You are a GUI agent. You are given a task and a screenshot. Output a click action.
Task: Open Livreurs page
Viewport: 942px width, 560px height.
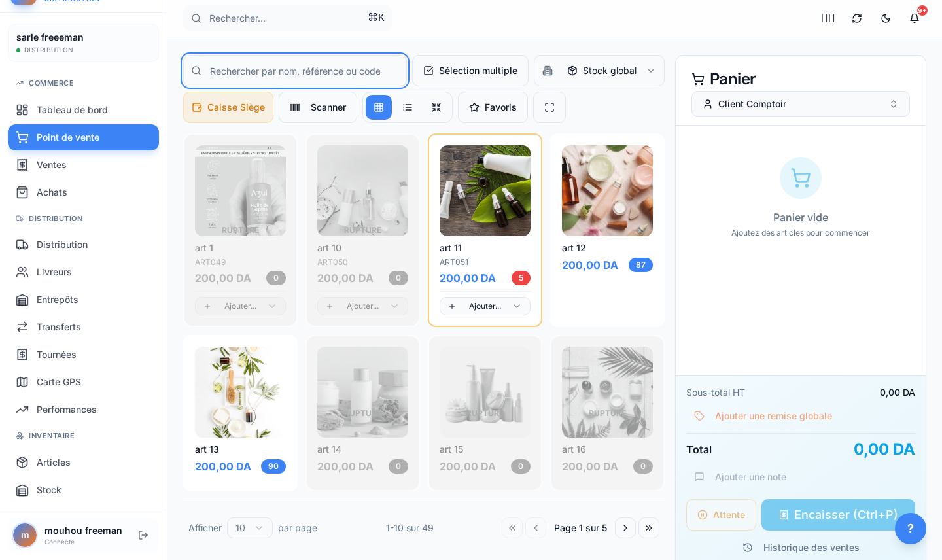click(83, 272)
